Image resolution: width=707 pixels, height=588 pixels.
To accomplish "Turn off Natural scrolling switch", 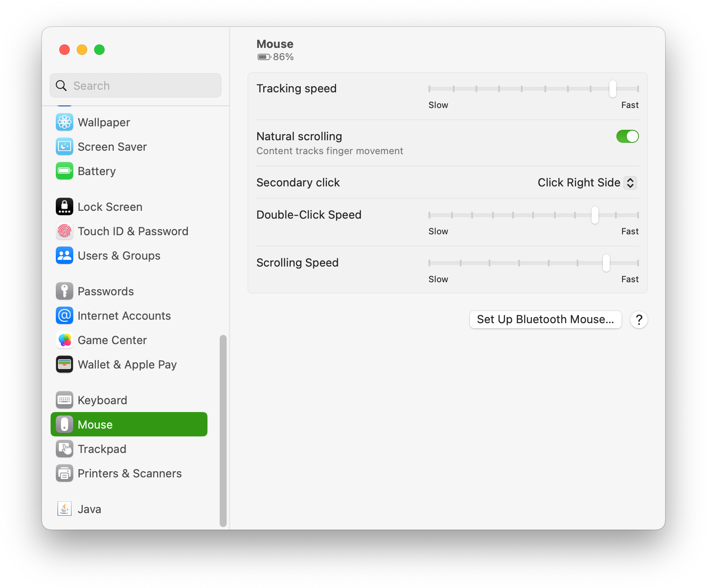I will tap(627, 136).
